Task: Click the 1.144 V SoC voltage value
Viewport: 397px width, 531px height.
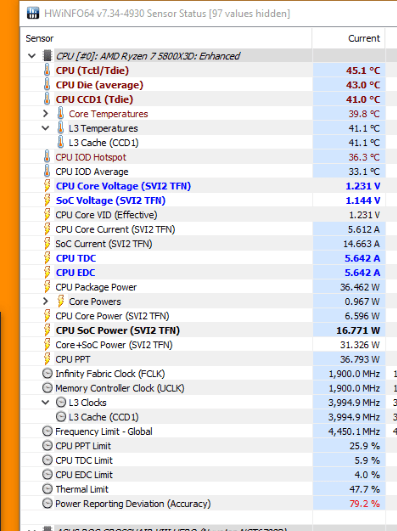Action: coord(363,200)
